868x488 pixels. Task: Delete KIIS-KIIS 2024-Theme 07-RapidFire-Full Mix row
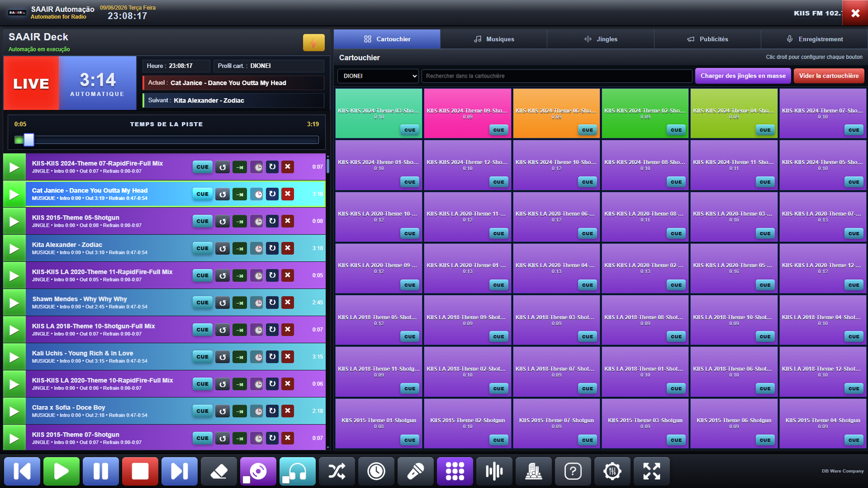click(288, 167)
